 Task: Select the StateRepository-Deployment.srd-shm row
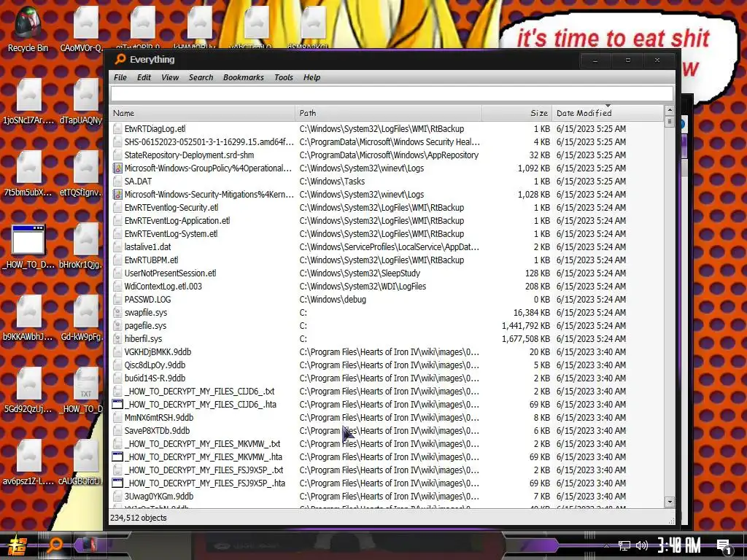pos(386,155)
